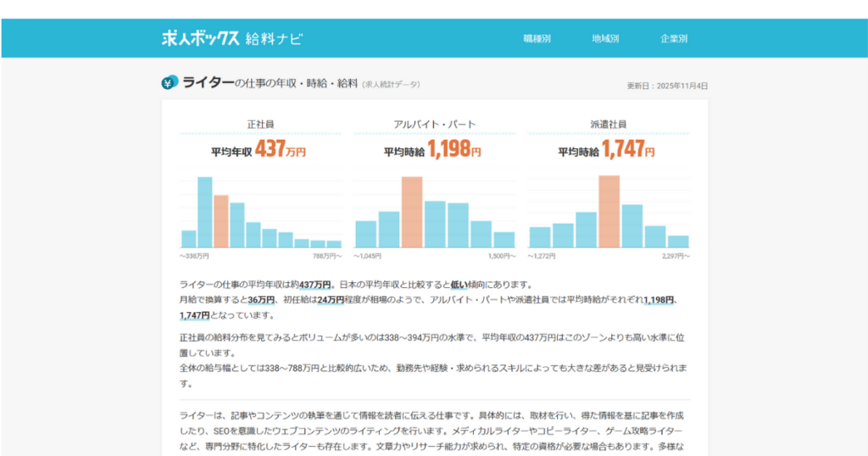The width and height of the screenshot is (868, 456).
Task: Click the 788万円～ axis label
Action: click(326, 255)
